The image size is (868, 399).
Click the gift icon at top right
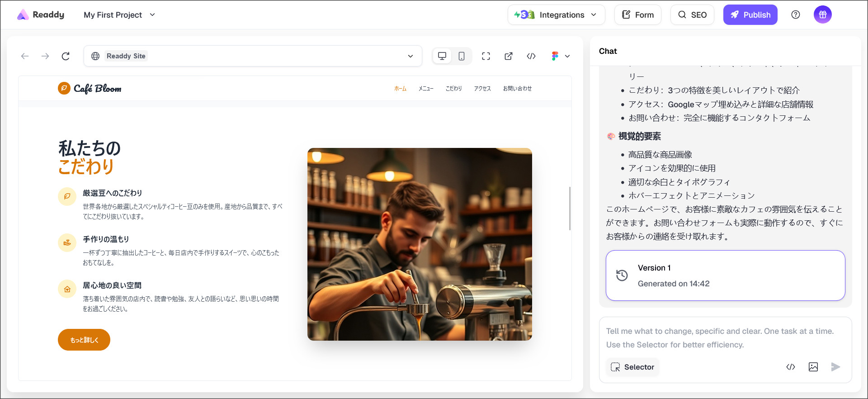point(822,15)
